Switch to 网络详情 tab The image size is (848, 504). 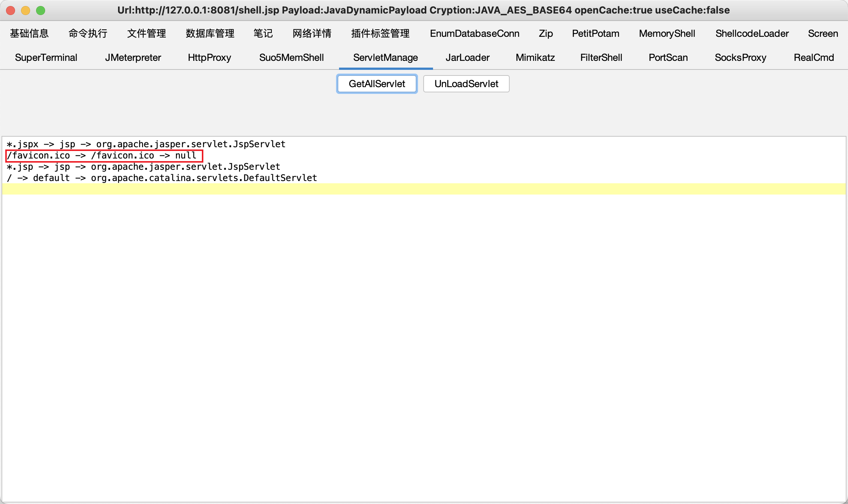click(312, 33)
